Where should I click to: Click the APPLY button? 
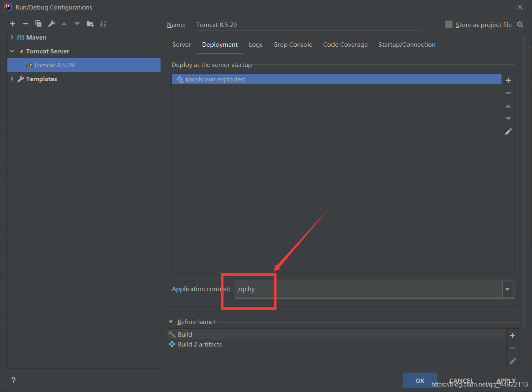coord(506,381)
